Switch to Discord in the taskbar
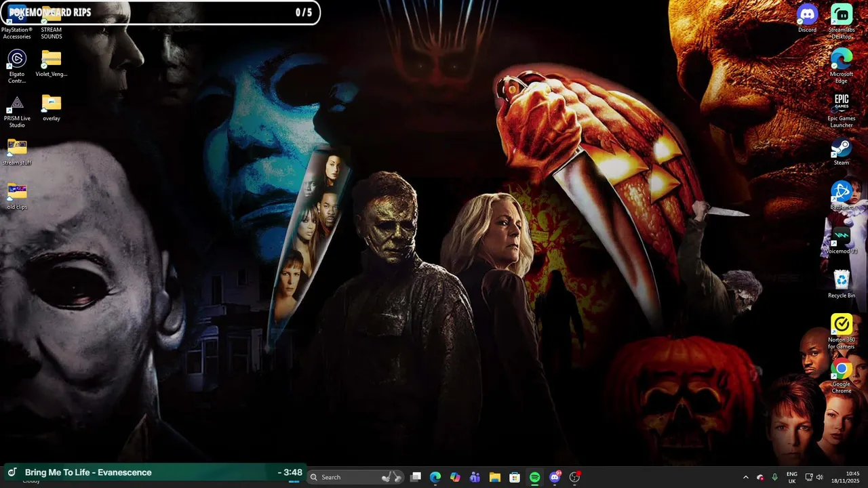This screenshot has height=488, width=868. click(x=555, y=477)
